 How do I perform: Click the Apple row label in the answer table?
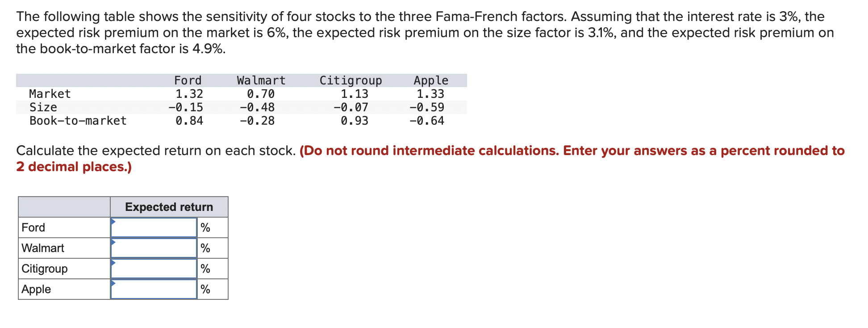tap(36, 289)
